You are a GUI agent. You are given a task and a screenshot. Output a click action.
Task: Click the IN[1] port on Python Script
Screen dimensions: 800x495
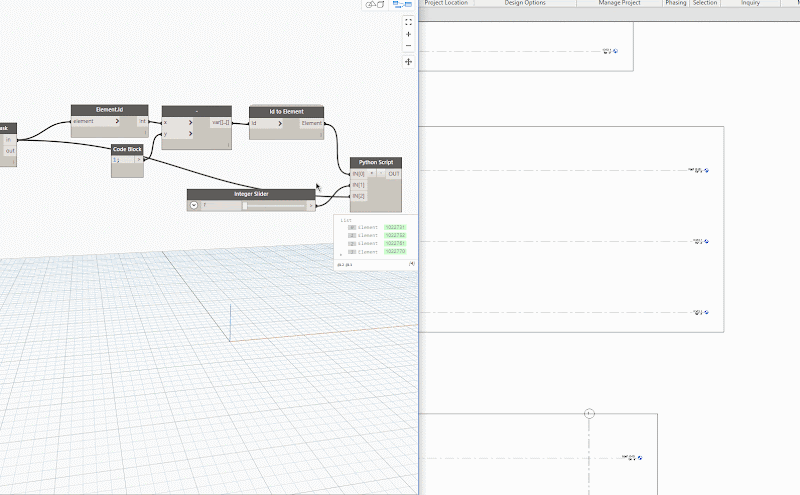point(358,185)
